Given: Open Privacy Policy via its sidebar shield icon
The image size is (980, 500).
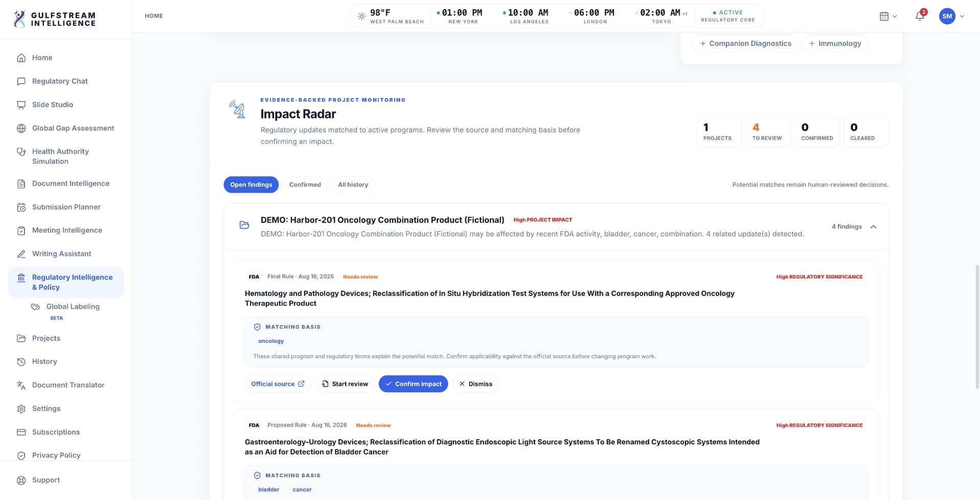Looking at the screenshot, I should coord(21,456).
